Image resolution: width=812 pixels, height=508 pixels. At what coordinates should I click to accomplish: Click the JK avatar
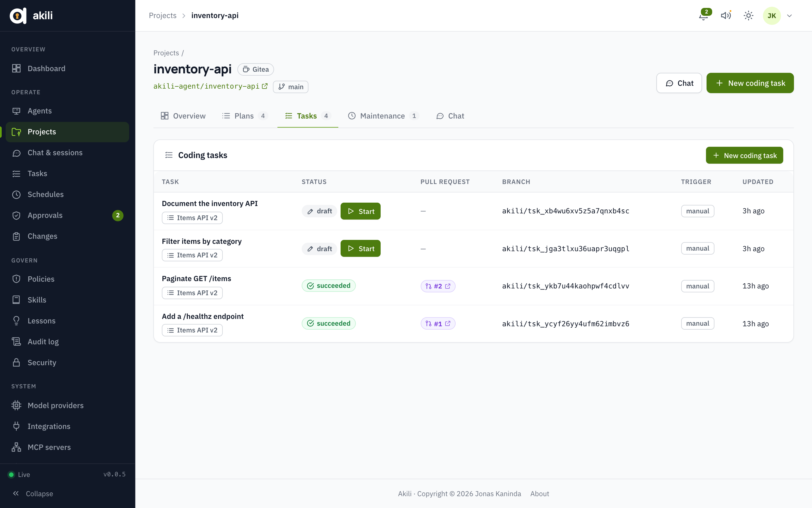771,16
